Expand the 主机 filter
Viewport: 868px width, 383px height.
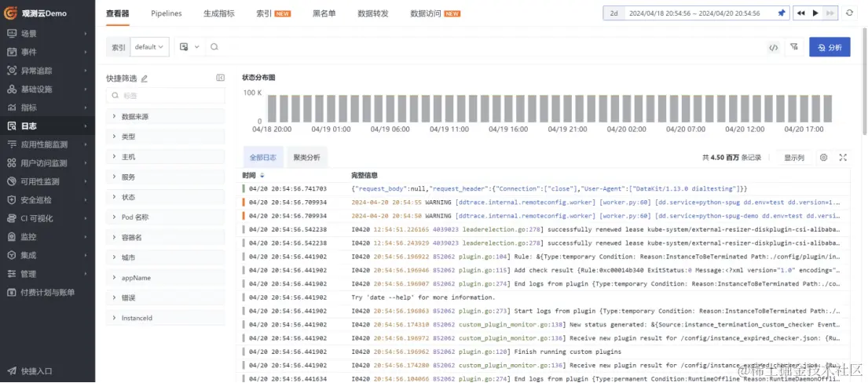(165, 157)
